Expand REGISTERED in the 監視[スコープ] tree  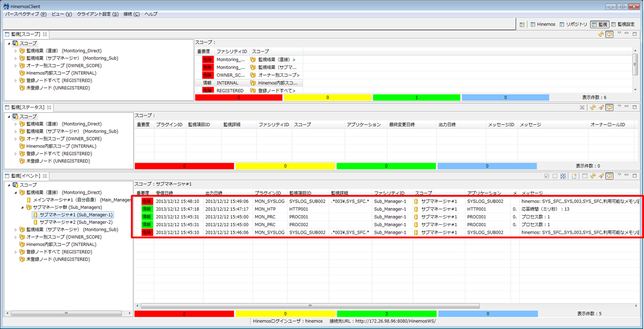15,81
